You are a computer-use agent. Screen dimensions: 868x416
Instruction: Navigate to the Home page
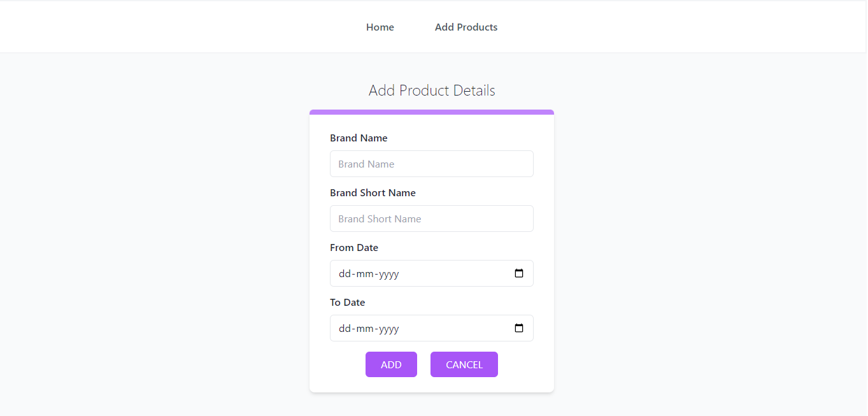pyautogui.click(x=380, y=27)
